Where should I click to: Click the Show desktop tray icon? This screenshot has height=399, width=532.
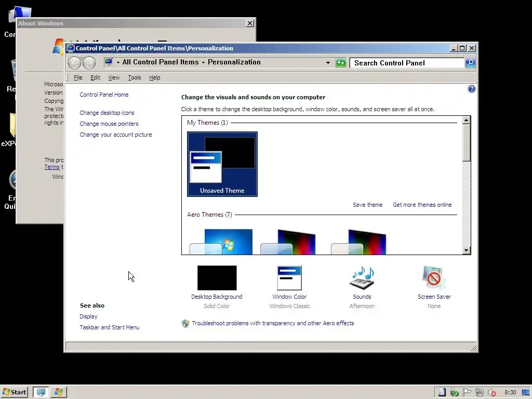(526, 393)
